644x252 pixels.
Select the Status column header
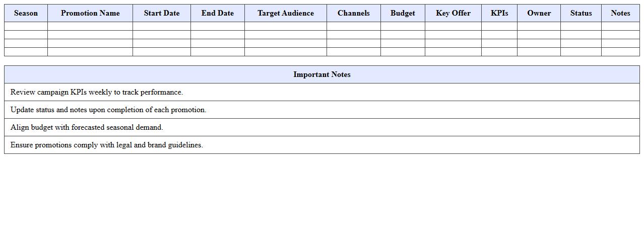click(x=581, y=13)
